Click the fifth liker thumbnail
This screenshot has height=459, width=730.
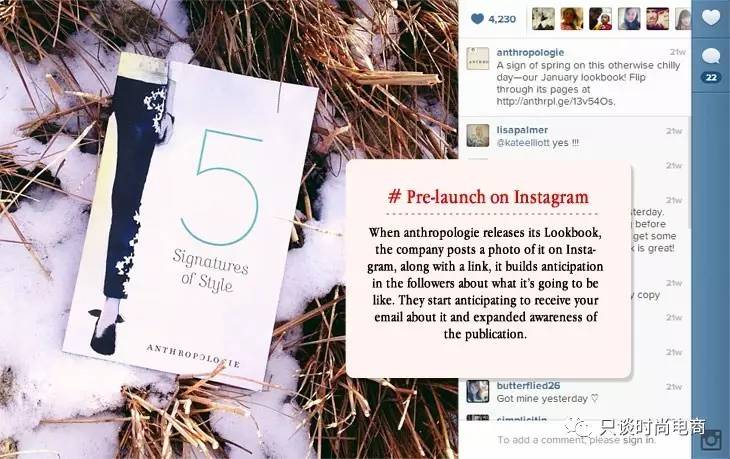(657, 19)
